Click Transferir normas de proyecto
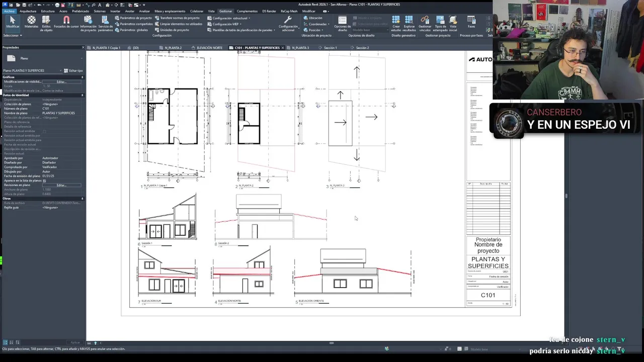The height and width of the screenshot is (362, 644). click(x=177, y=18)
